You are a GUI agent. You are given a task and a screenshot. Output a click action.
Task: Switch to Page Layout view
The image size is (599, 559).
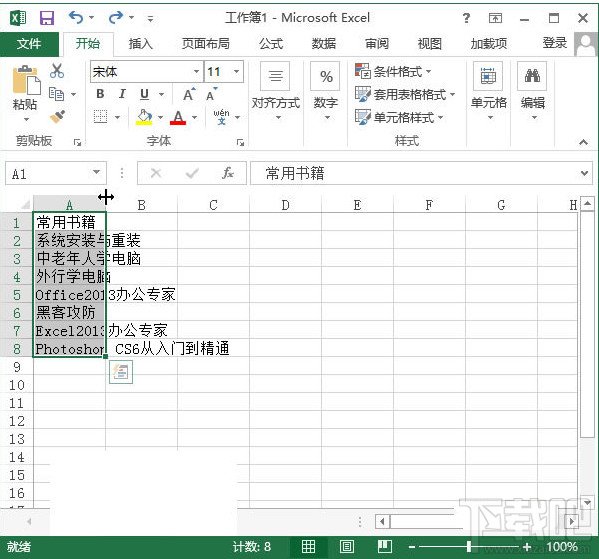point(346,547)
